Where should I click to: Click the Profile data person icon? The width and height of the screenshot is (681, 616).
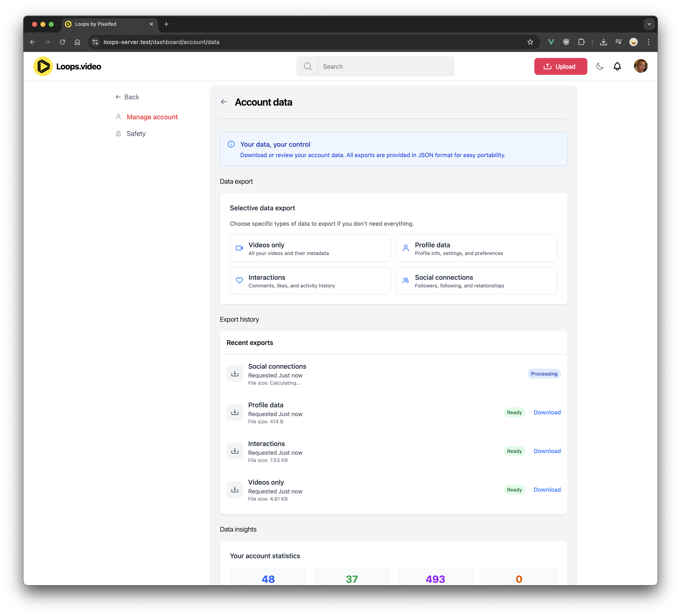(x=406, y=248)
